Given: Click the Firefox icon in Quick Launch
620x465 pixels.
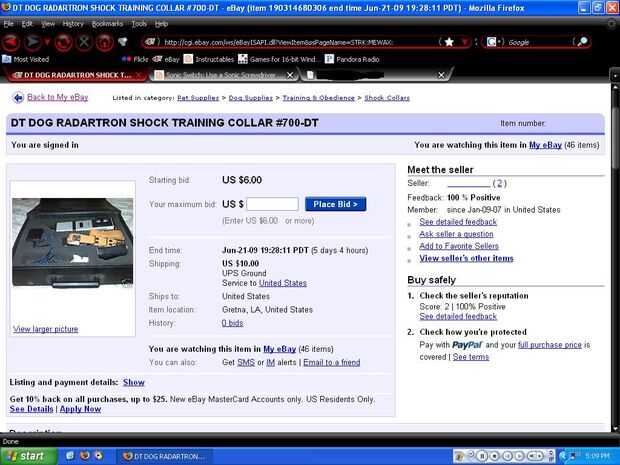Looking at the screenshot, I should click(84, 456).
